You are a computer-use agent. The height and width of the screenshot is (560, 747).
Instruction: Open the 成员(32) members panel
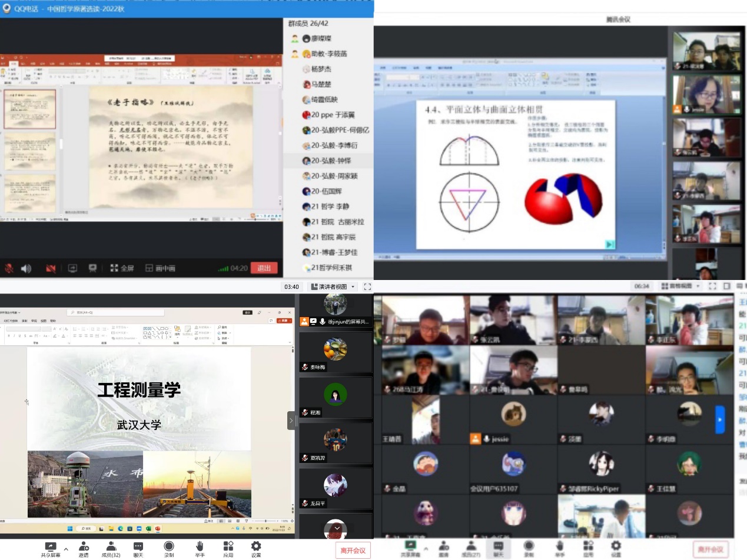[x=111, y=549]
